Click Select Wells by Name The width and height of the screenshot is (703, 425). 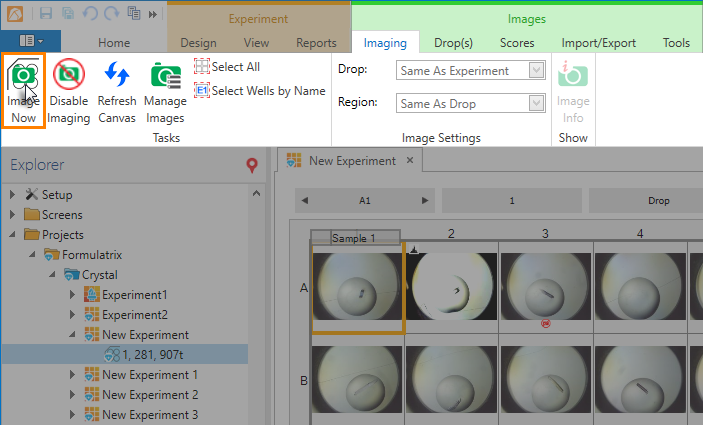260,91
